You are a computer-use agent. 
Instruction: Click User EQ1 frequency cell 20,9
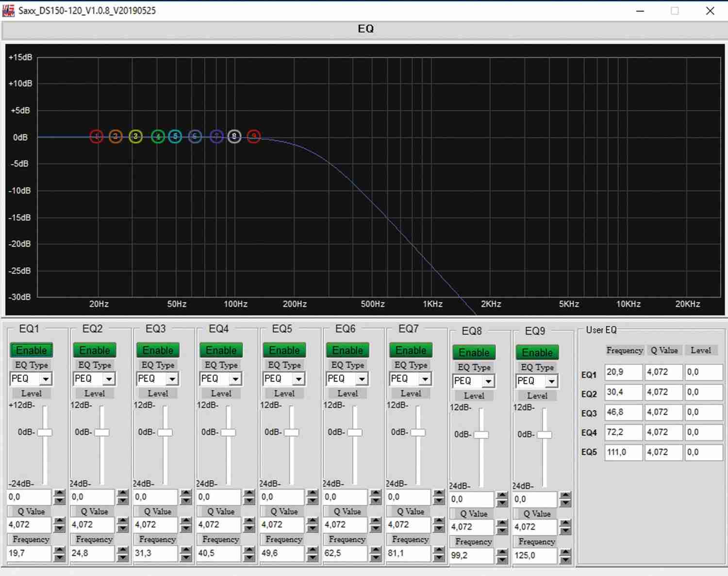(x=624, y=372)
